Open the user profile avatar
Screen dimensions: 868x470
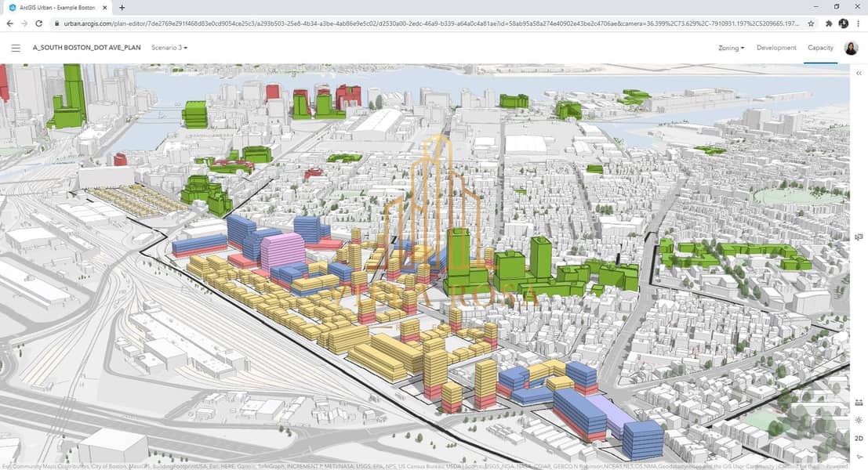coord(851,49)
